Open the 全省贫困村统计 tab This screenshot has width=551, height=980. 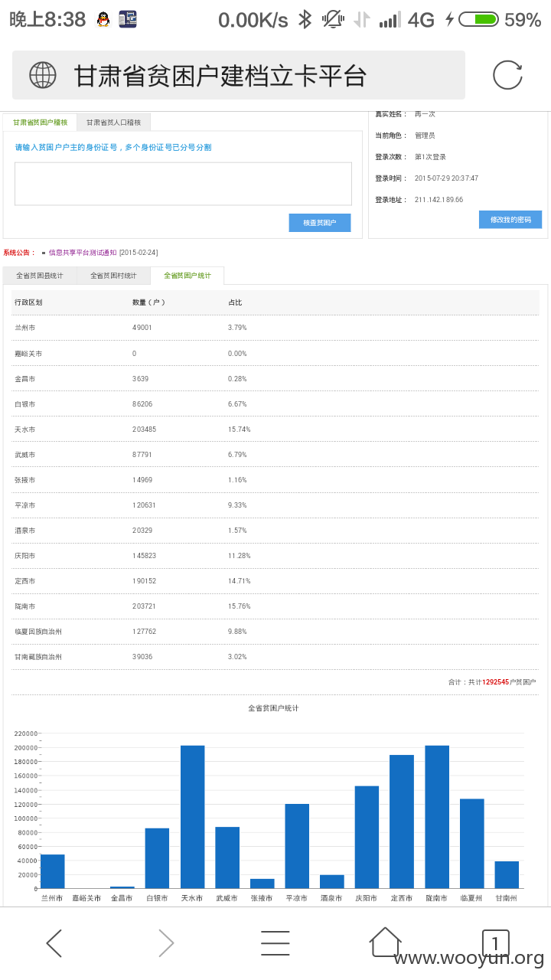click(x=113, y=276)
